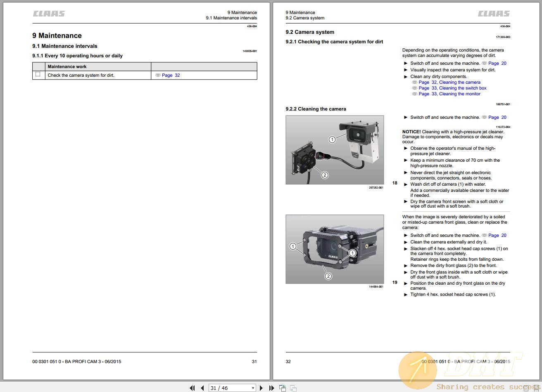Click image reference '144584-001'
This screenshot has width=542, height=392.
click(376, 287)
